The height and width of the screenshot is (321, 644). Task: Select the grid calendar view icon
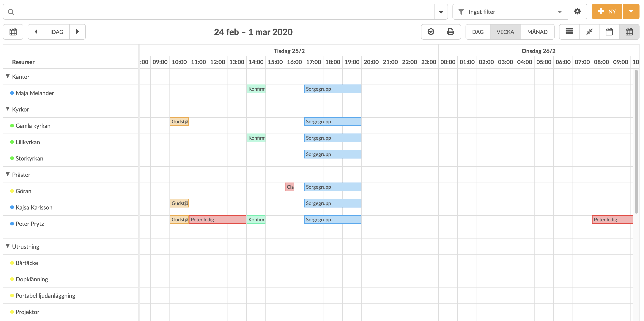pos(629,32)
